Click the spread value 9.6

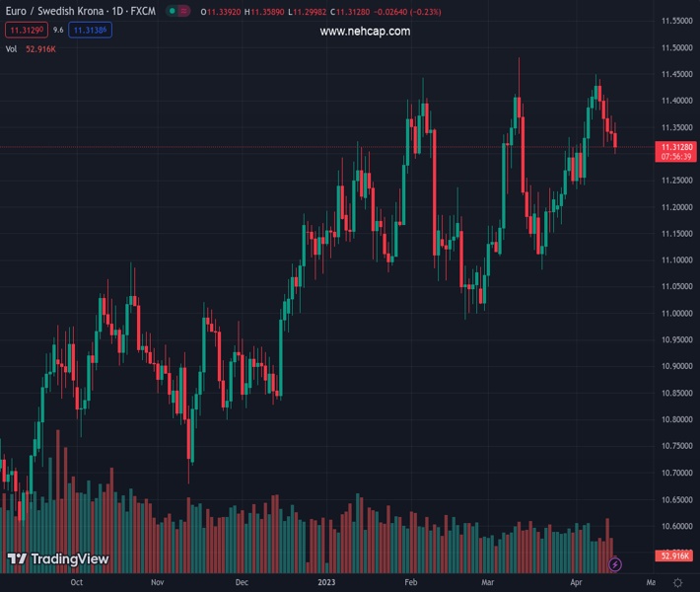click(x=58, y=30)
